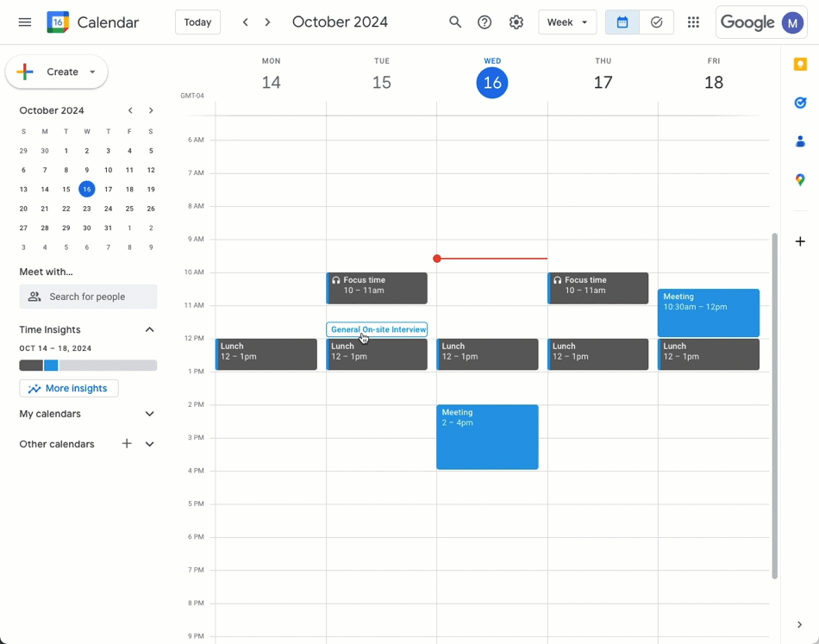
Task: Open the Support help icon
Action: click(x=485, y=22)
